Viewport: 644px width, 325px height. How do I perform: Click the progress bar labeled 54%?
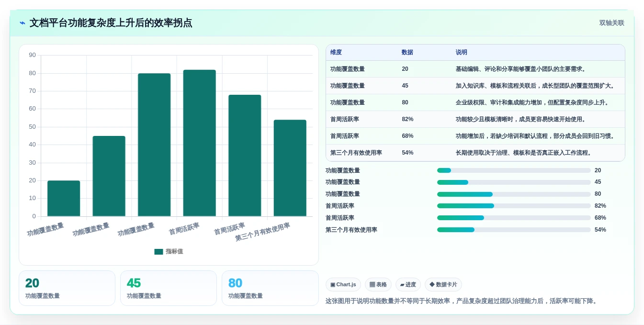pos(514,230)
